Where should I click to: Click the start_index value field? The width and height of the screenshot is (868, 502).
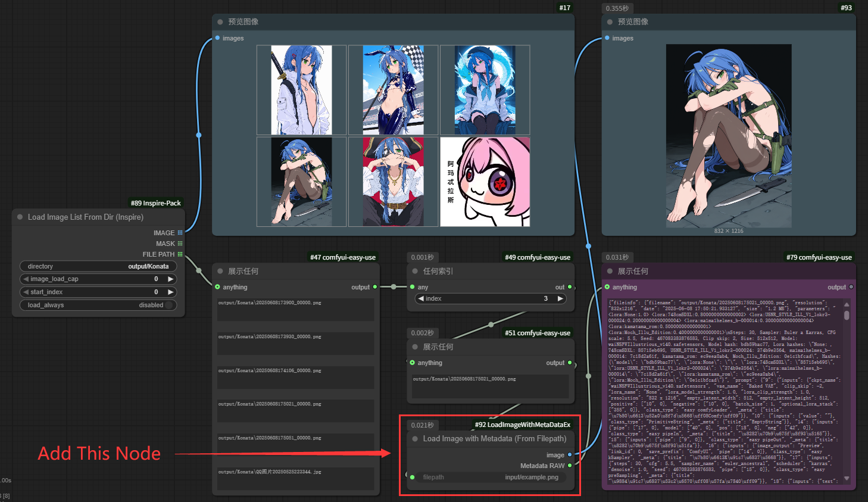click(98, 292)
